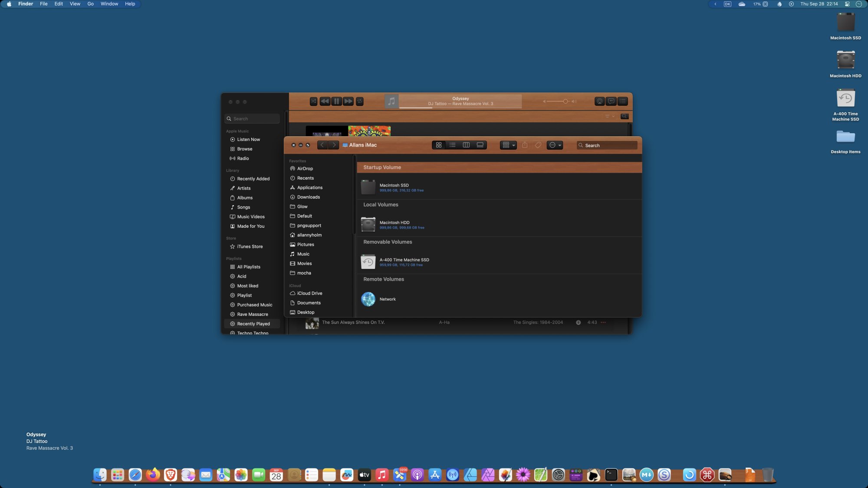
Task: Select the AirDrop item in Finder sidebar
Action: (x=305, y=169)
